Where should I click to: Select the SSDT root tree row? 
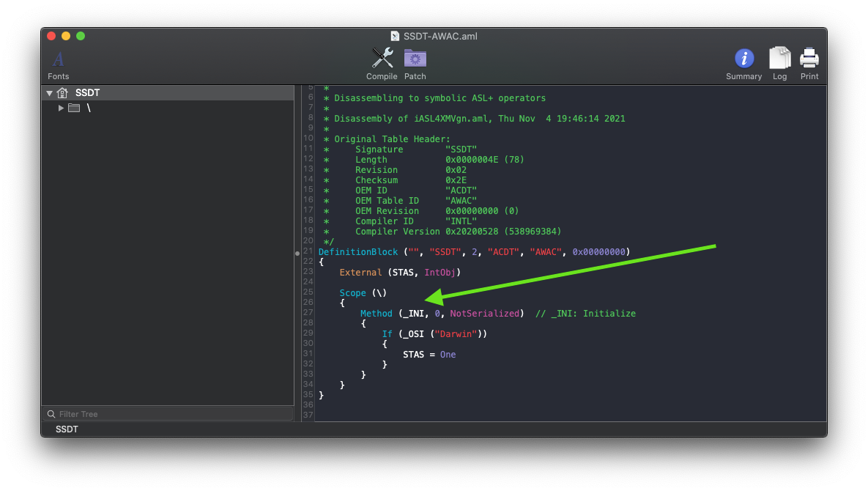(x=168, y=93)
